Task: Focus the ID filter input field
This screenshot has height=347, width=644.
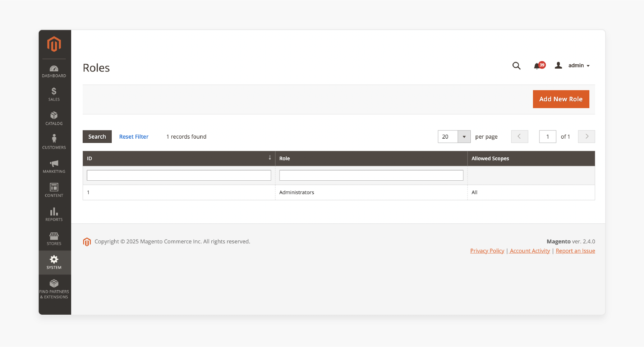Action: click(x=179, y=175)
